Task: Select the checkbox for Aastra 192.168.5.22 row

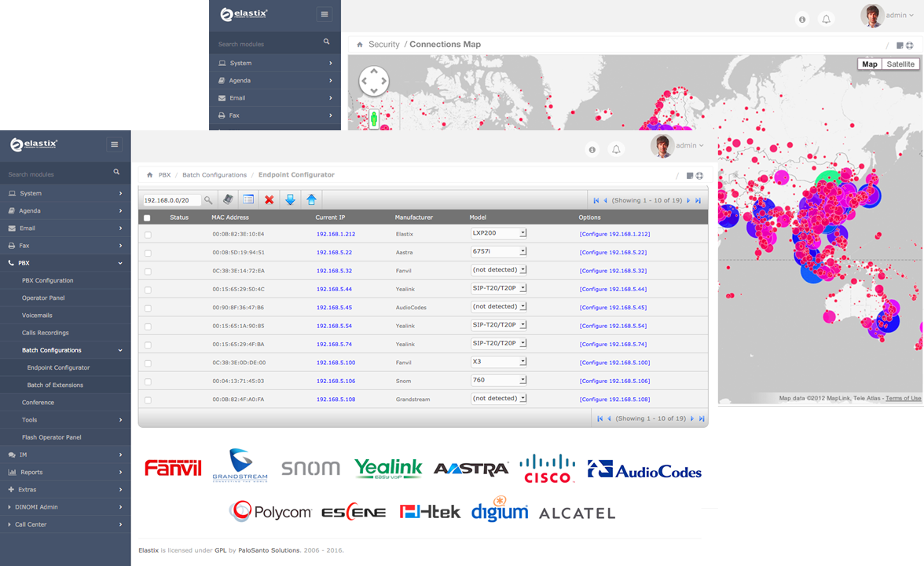Action: (x=148, y=253)
